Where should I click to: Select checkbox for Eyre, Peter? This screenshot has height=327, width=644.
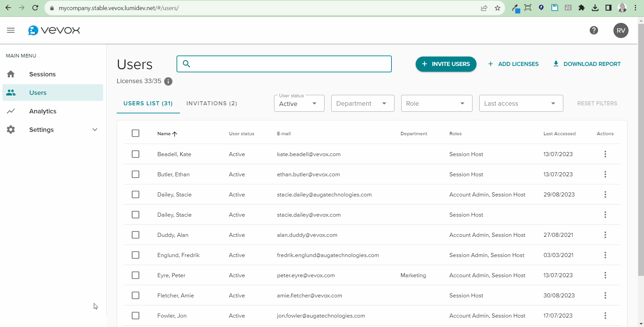tap(136, 275)
